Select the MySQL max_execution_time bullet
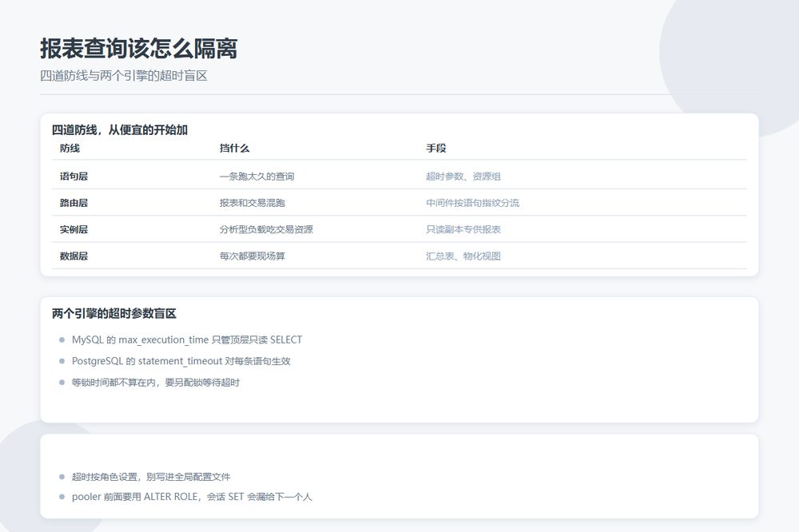Image resolution: width=799 pixels, height=532 pixels. click(x=187, y=340)
